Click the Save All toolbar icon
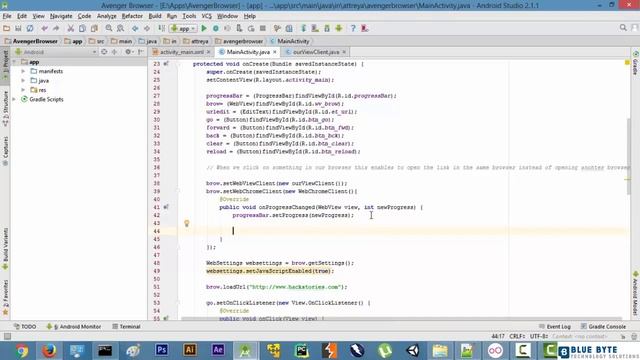The width and height of the screenshot is (640, 360). click(18, 29)
